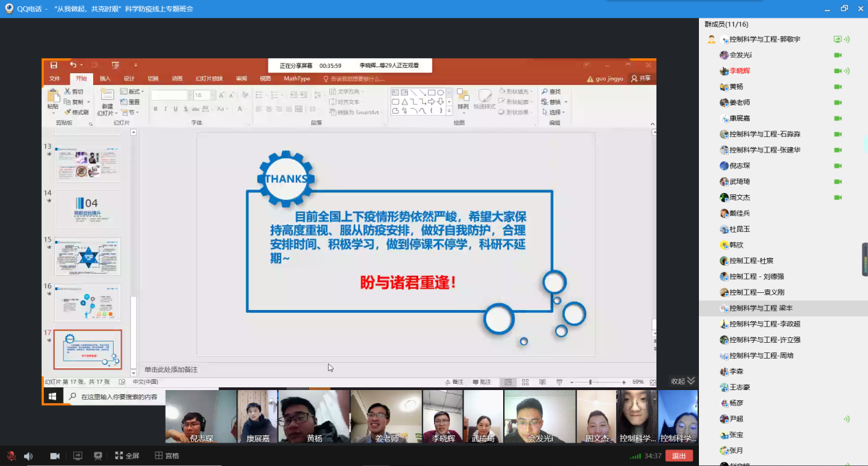868x466 pixels.
Task: Switch to 全屏 fullscreen mode
Action: tap(127, 456)
